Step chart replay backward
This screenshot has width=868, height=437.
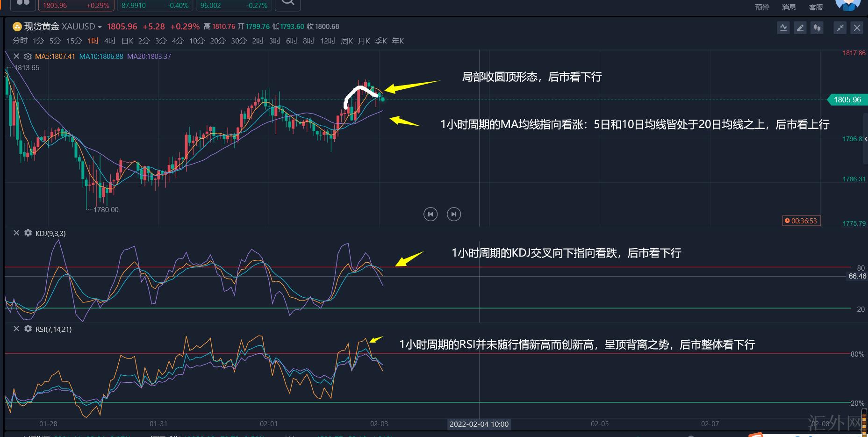(430, 214)
